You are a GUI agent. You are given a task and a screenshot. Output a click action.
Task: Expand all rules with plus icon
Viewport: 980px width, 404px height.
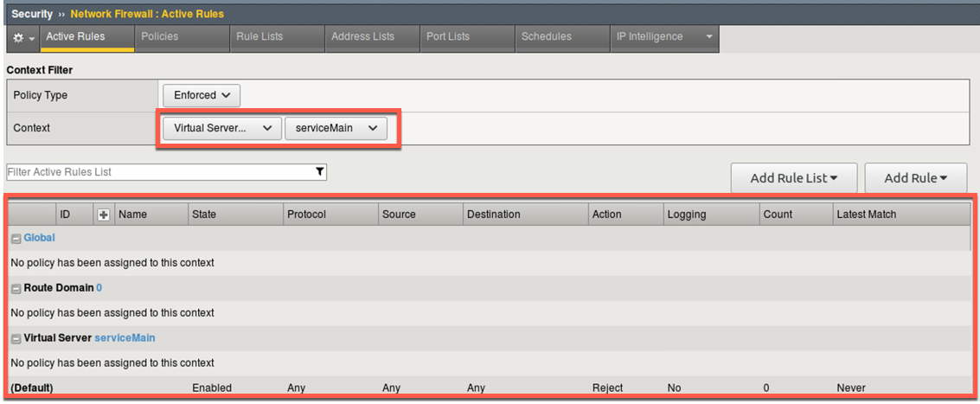[104, 215]
